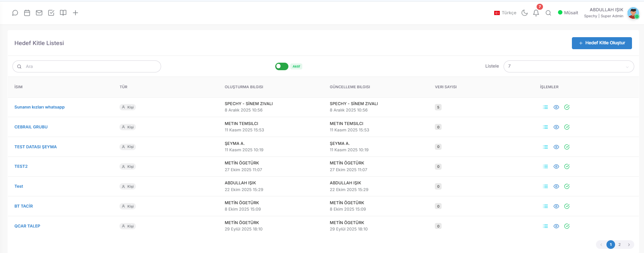Image resolution: width=644 pixels, height=253 pixels.
Task: Click ABDULLAH IŞIK user name in header
Action: click(x=606, y=10)
